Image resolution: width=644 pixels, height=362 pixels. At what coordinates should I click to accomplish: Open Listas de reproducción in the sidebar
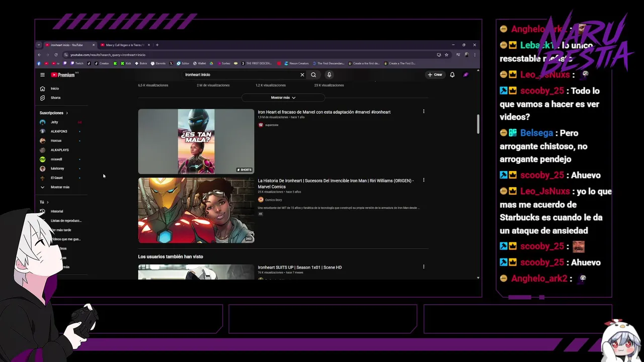click(65, 221)
